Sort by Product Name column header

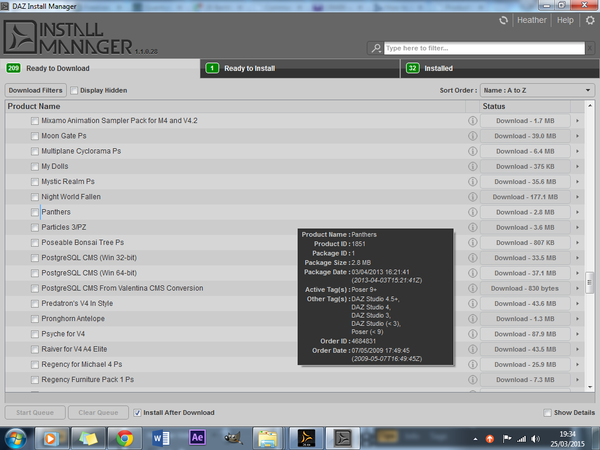tap(235, 106)
